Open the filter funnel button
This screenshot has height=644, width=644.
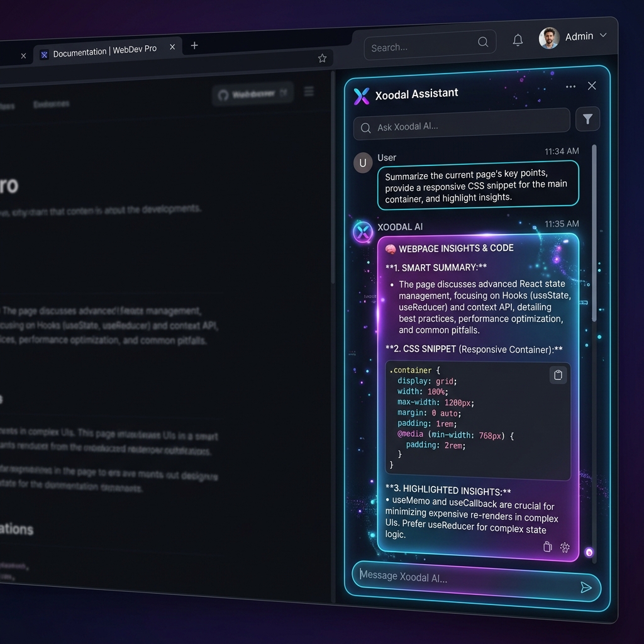587,119
